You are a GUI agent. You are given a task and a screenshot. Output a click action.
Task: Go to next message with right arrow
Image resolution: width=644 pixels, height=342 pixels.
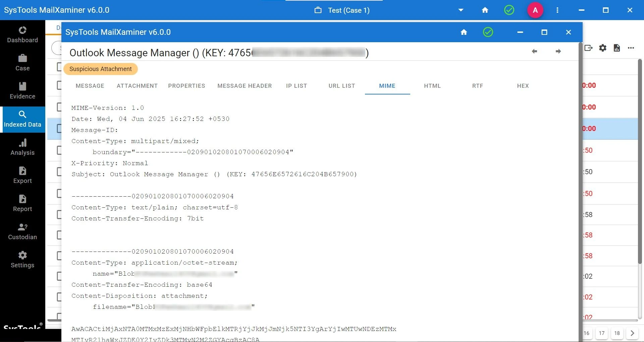pos(558,51)
